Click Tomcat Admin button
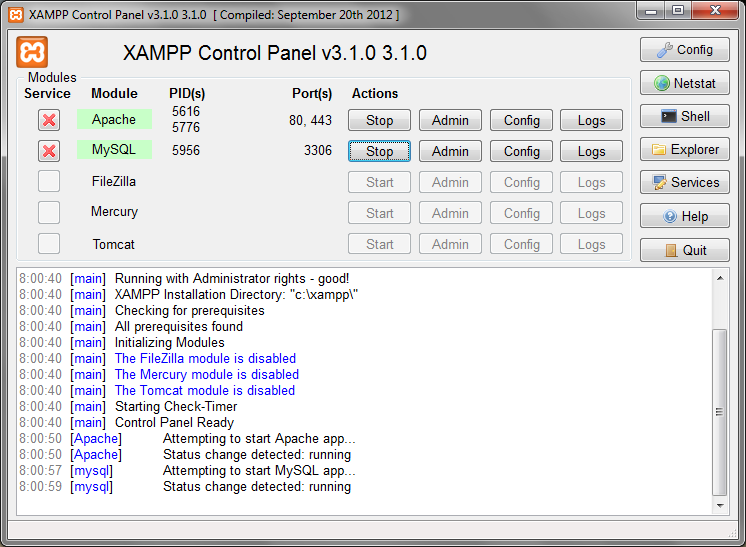Screen dimensions: 746x547 coord(450,244)
